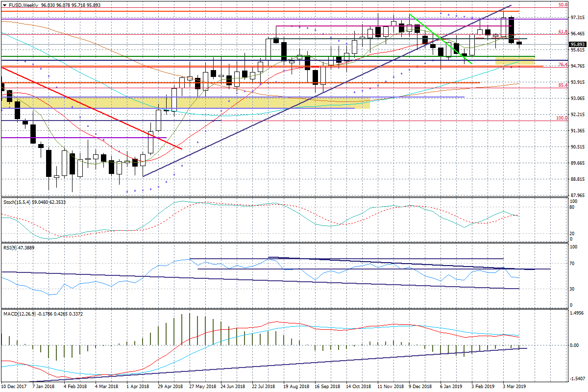The width and height of the screenshot is (588, 392).
Task: Select the 100.0 Fibonacci level label
Action: click(562, 118)
